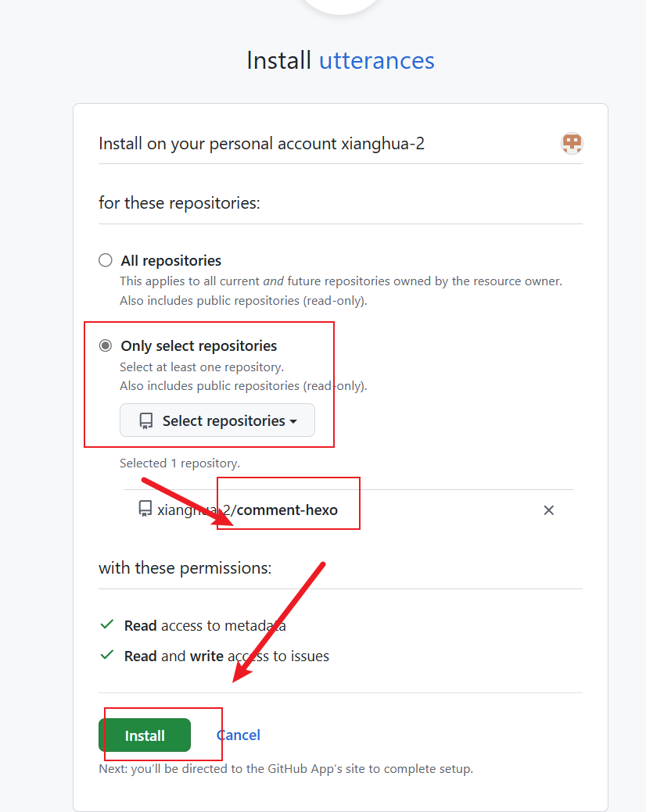Click the book icon in Select repositories
646x812 pixels.
[145, 420]
